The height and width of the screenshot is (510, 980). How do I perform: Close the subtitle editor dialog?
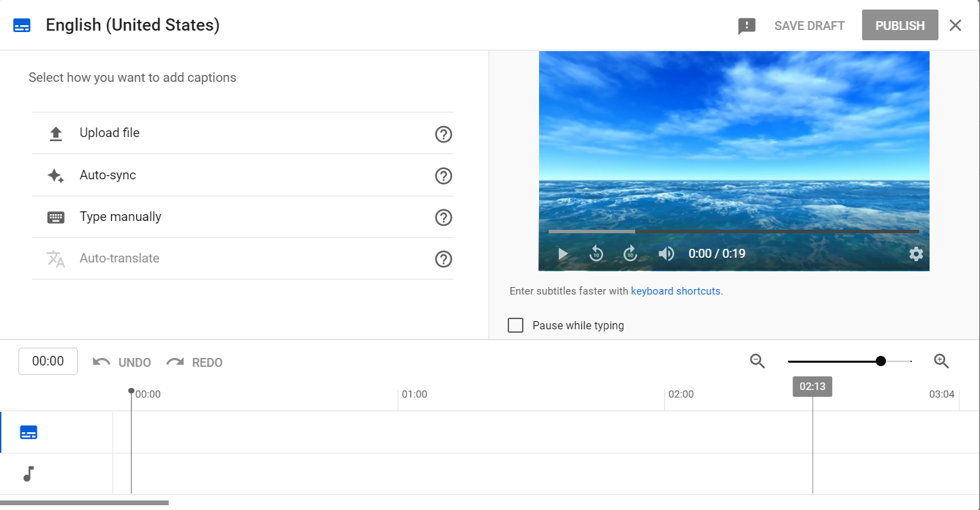(x=955, y=25)
